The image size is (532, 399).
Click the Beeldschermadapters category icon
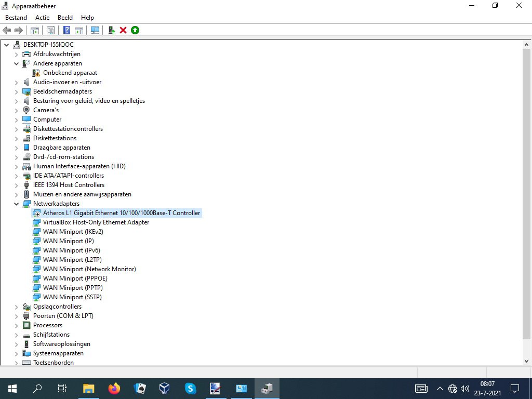pyautogui.click(x=26, y=91)
